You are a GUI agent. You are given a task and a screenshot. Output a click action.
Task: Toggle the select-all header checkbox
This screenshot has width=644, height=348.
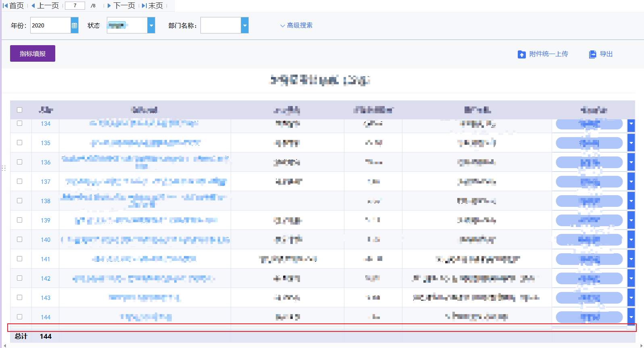(19, 110)
